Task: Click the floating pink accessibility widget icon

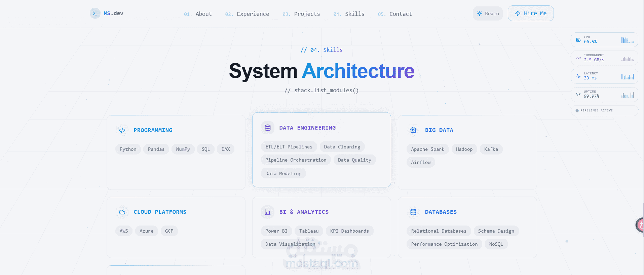Action: click(x=640, y=225)
